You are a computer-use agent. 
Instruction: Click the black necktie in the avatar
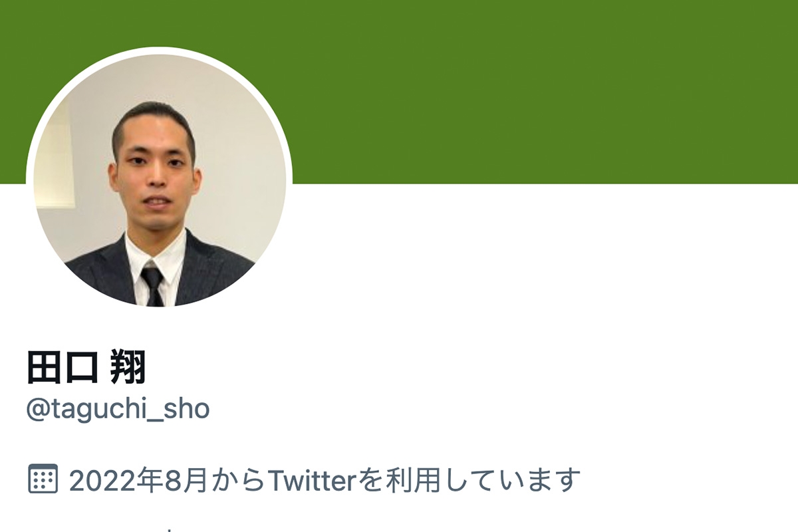153,284
